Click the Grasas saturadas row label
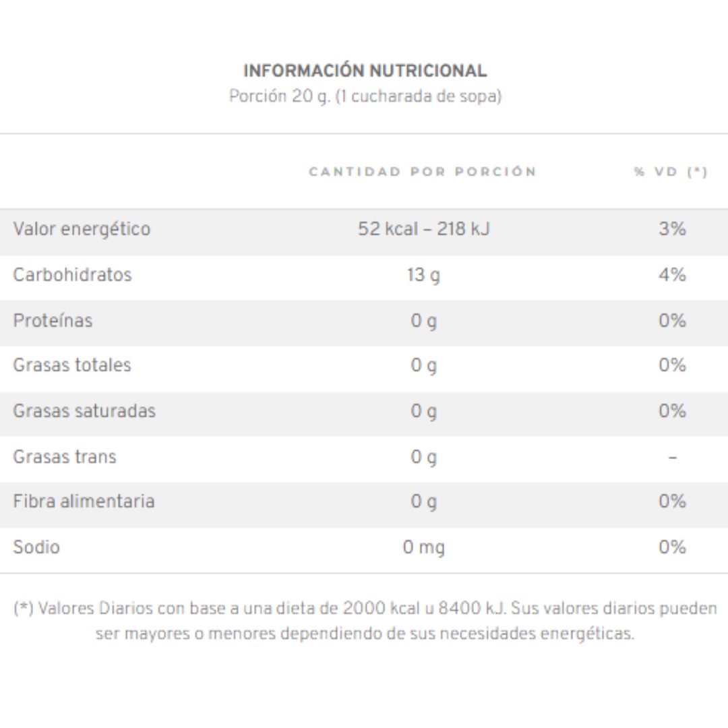Screen dimensions: 728x728 coord(84,411)
